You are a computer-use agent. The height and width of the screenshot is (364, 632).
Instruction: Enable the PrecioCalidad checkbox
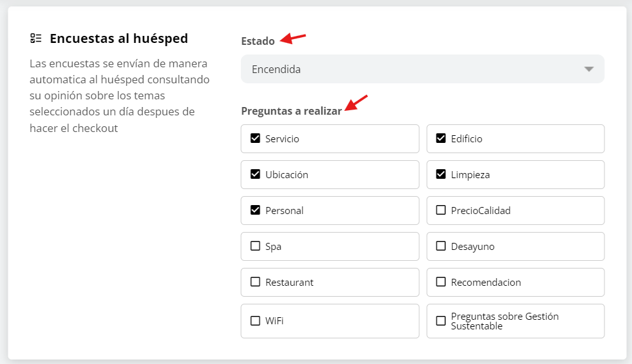coord(441,210)
